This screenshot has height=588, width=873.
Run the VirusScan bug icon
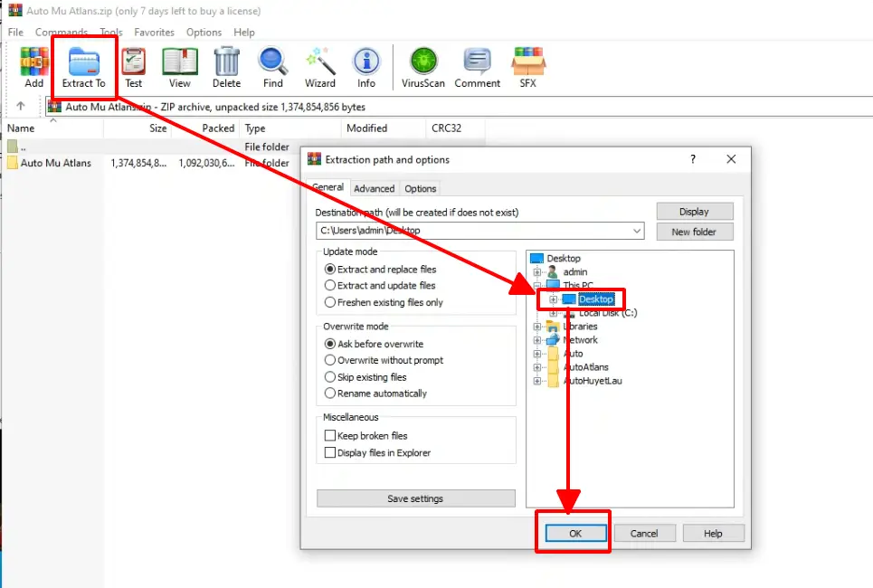pyautogui.click(x=423, y=62)
